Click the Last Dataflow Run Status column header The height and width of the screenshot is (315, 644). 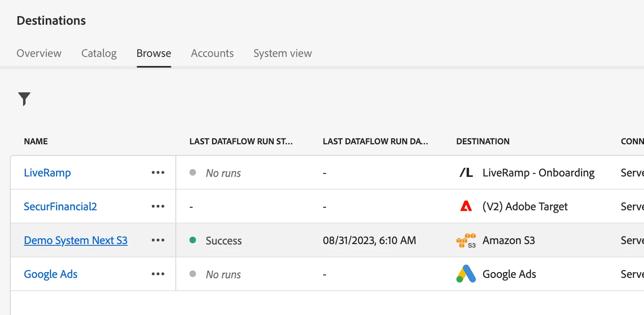pos(241,141)
